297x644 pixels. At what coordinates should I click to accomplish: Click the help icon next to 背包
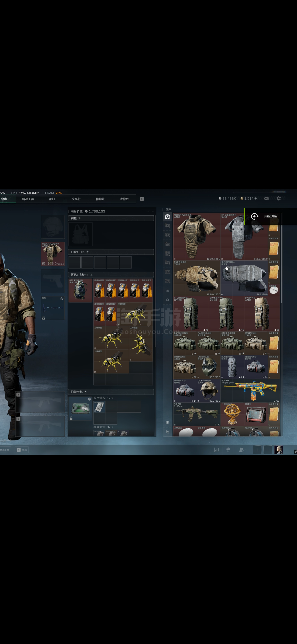pos(91,275)
